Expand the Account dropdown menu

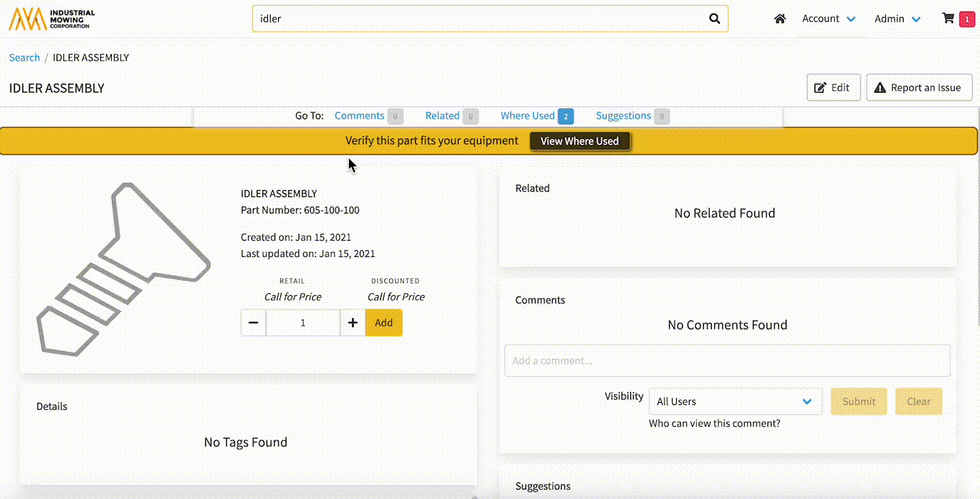click(829, 19)
